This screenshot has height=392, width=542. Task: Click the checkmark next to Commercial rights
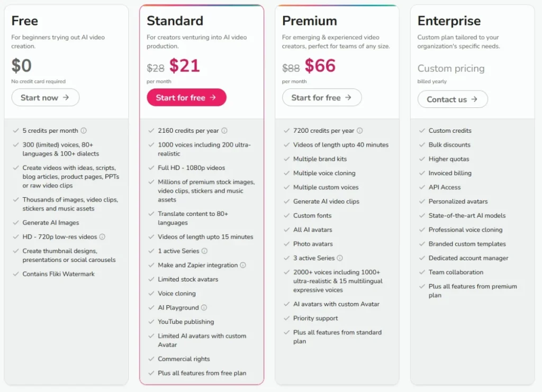150,359
